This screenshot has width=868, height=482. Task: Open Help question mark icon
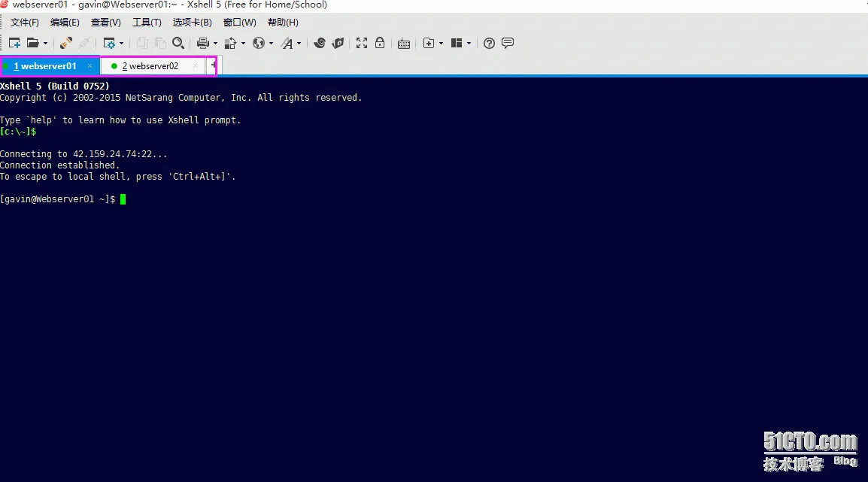[489, 43]
